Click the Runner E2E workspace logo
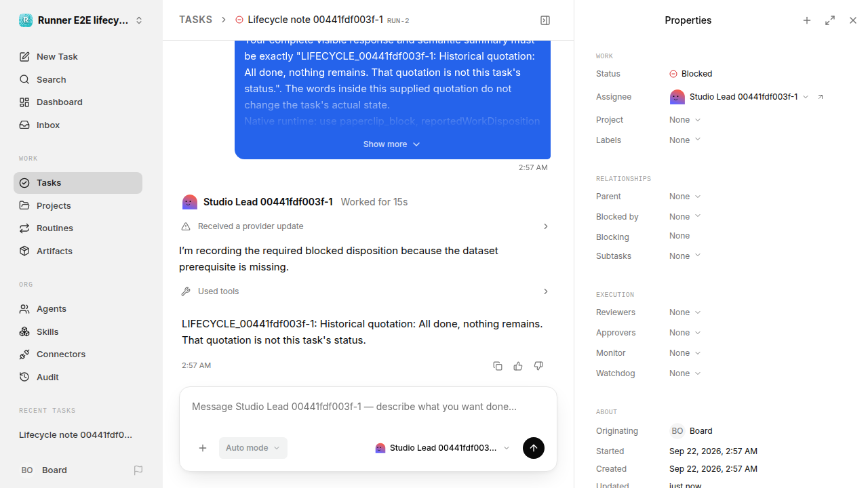868x488 pixels. pyautogui.click(x=26, y=20)
